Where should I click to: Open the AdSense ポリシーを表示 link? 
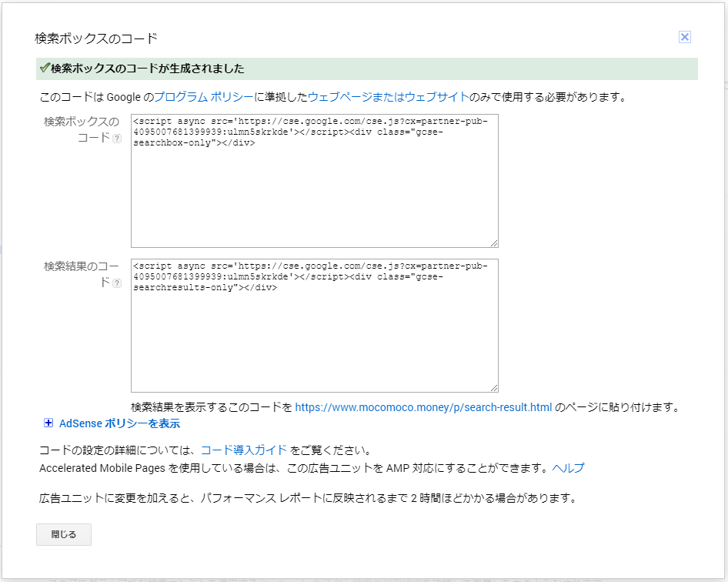point(119,423)
